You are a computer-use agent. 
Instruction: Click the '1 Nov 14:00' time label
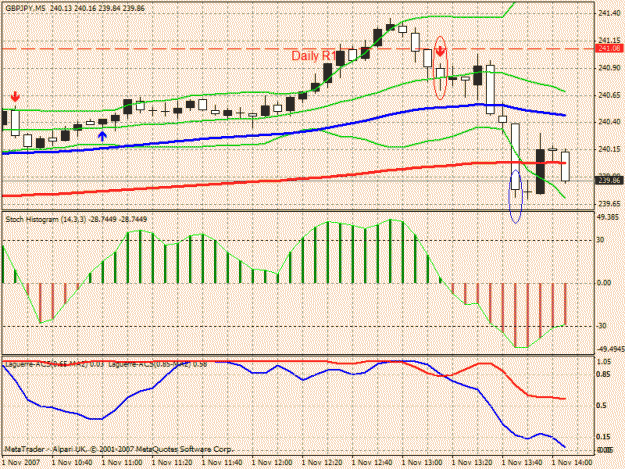(572, 463)
